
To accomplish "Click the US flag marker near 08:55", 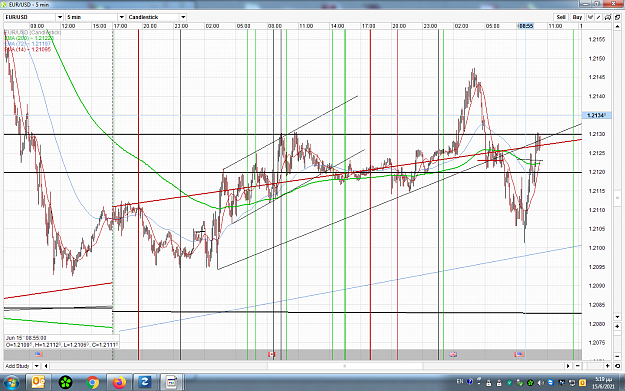I will [519, 354].
